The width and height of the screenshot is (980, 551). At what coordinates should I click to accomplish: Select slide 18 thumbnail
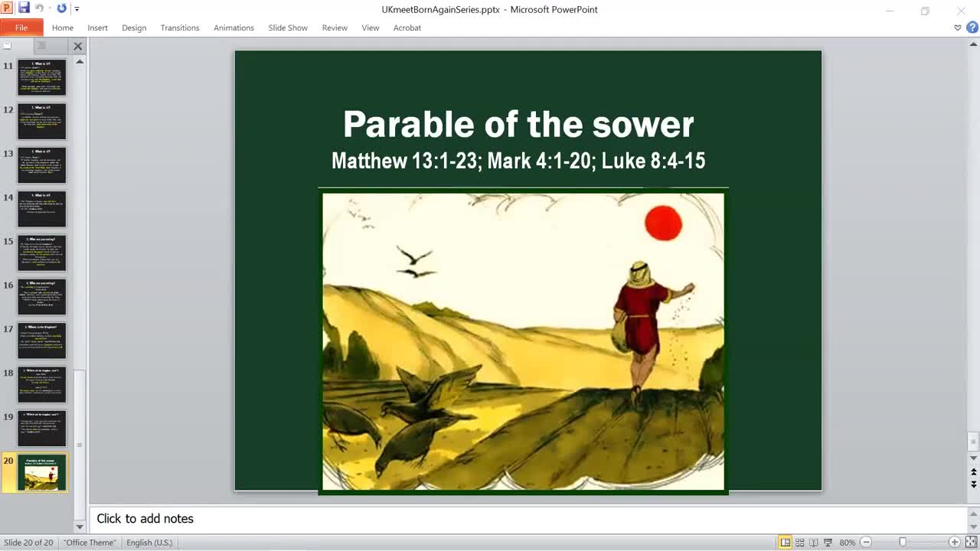pyautogui.click(x=42, y=385)
